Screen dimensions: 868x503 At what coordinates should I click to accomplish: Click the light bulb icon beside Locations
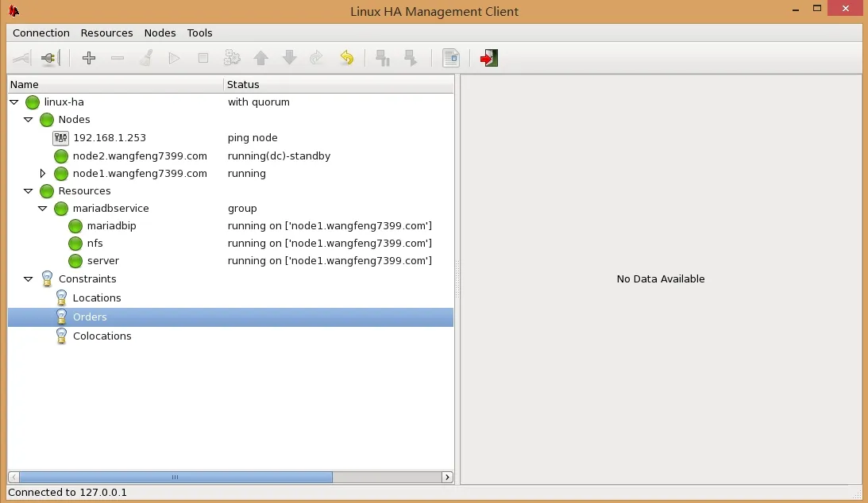61,298
